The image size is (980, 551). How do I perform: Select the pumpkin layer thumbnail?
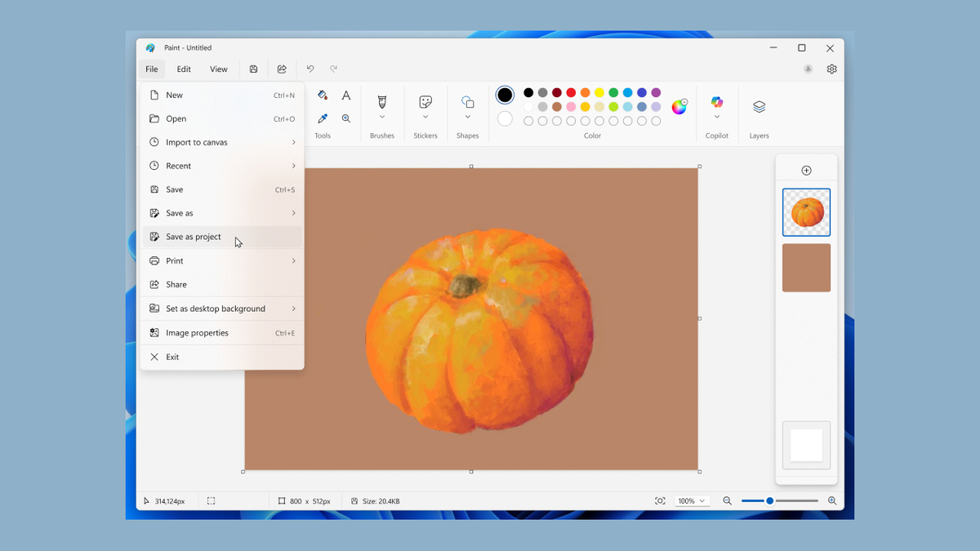[806, 211]
